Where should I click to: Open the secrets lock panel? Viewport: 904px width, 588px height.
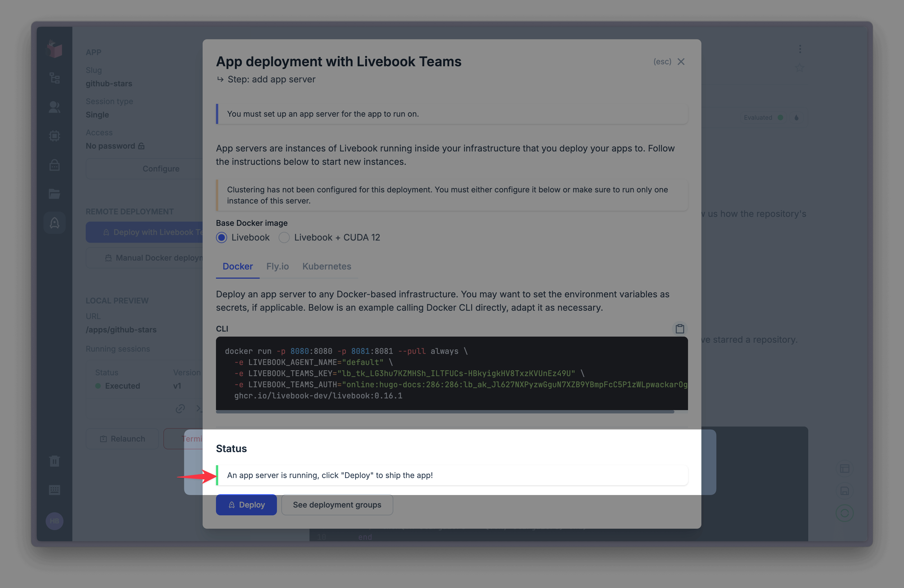(54, 165)
